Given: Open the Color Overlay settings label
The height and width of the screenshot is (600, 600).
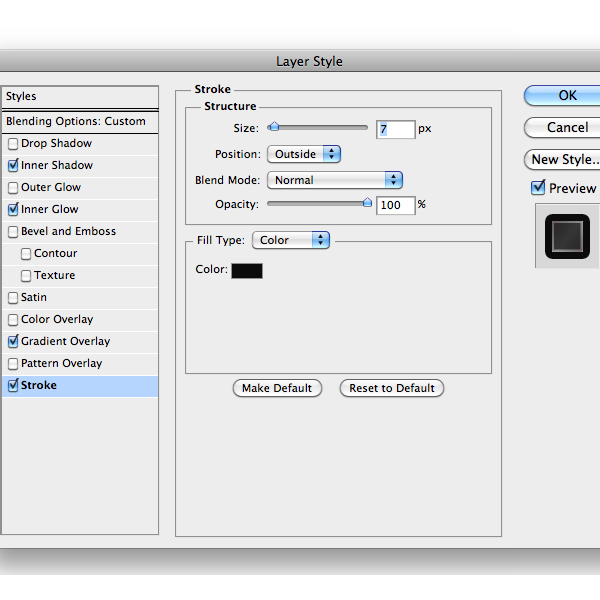Looking at the screenshot, I should click(57, 320).
